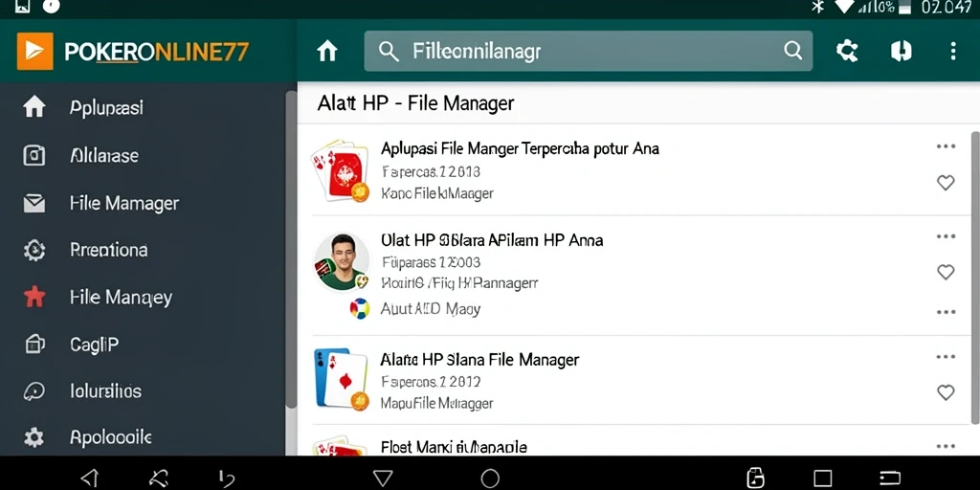The height and width of the screenshot is (490, 980).
Task: Click the Mapu File Mdragger subtitle text
Action: (436, 404)
